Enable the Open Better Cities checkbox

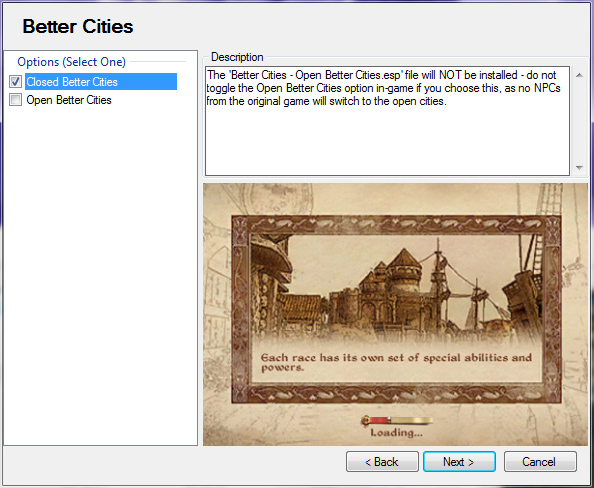pyautogui.click(x=16, y=100)
